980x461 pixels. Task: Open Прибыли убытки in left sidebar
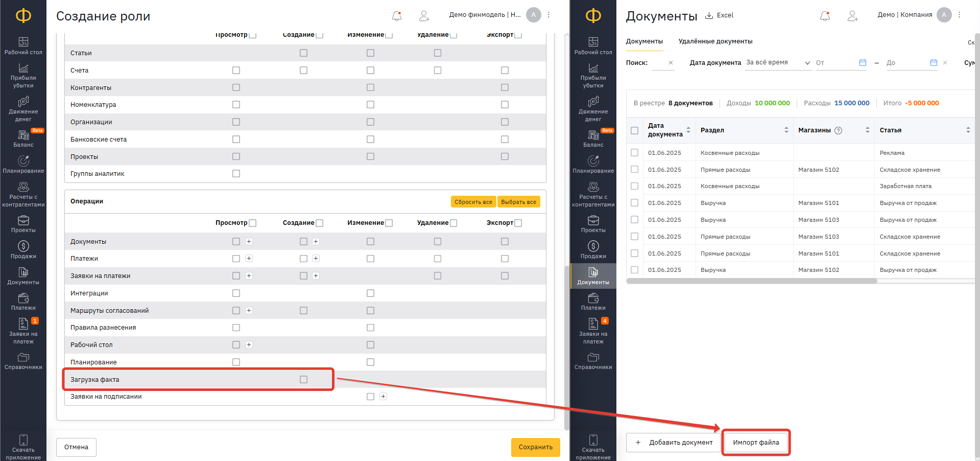(x=23, y=75)
